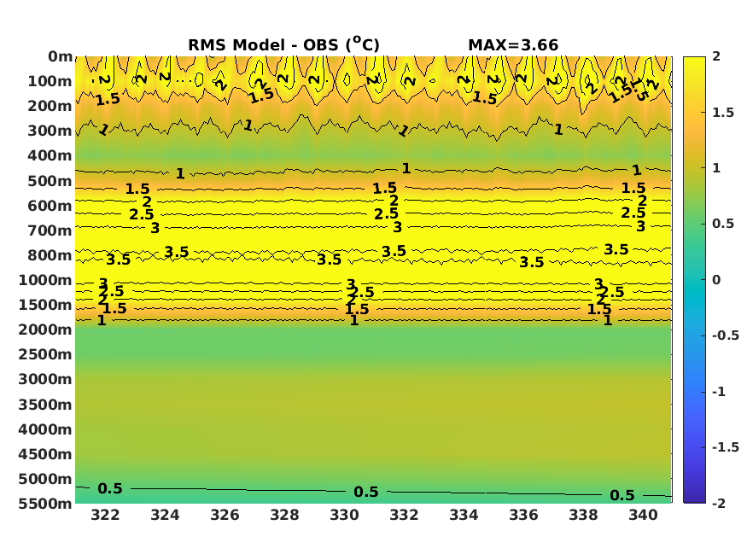Select the colorbar tick label "1.5"
The height and width of the screenshot is (560, 747).
tap(723, 113)
